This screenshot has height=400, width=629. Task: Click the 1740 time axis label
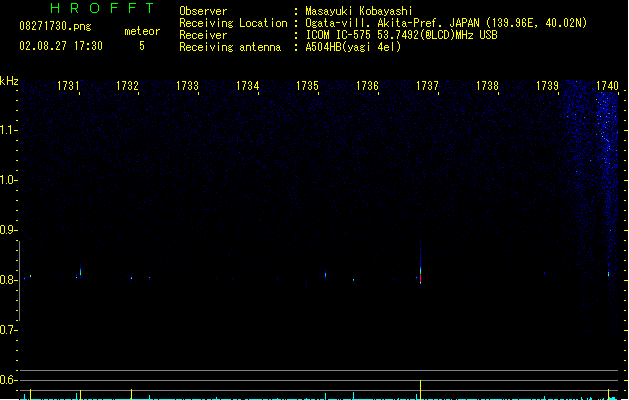point(607,86)
